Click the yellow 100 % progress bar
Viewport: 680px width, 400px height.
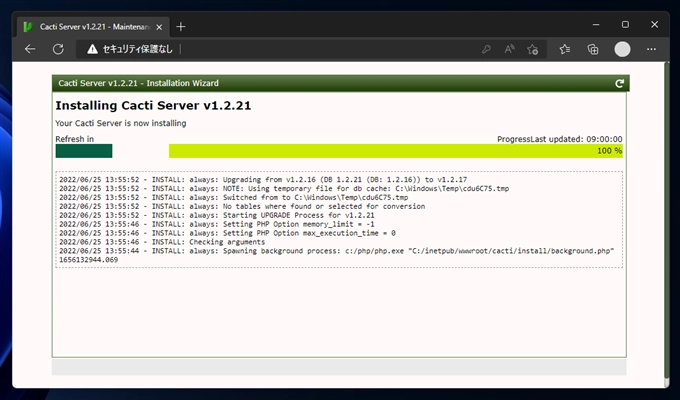coord(396,151)
